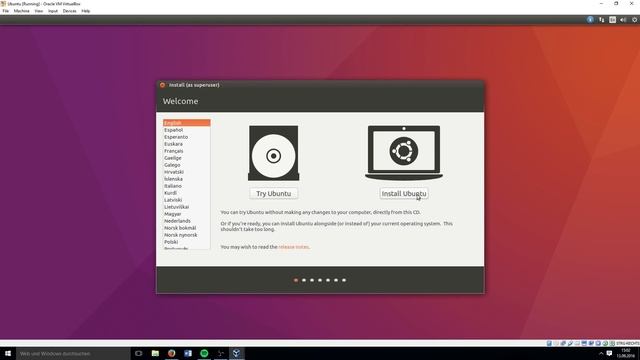
Task: Select Magyar in the language list
Action: pyautogui.click(x=187, y=214)
